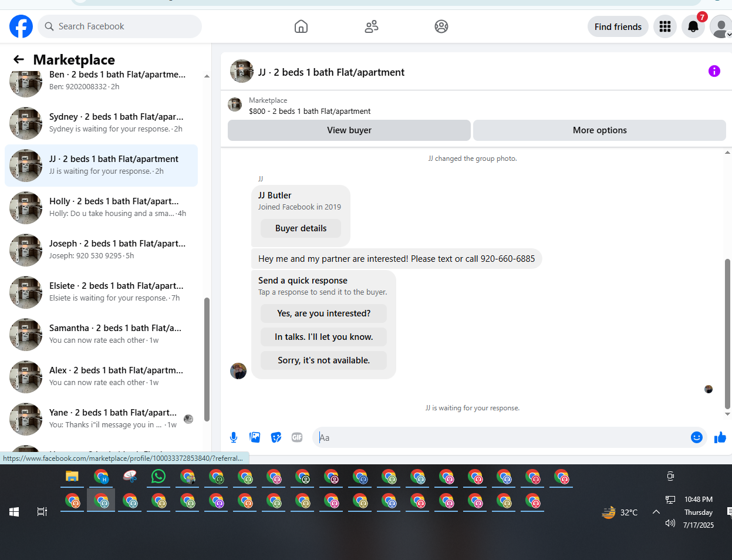
Task: Open WhatsApp from taskbar
Action: [158, 477]
